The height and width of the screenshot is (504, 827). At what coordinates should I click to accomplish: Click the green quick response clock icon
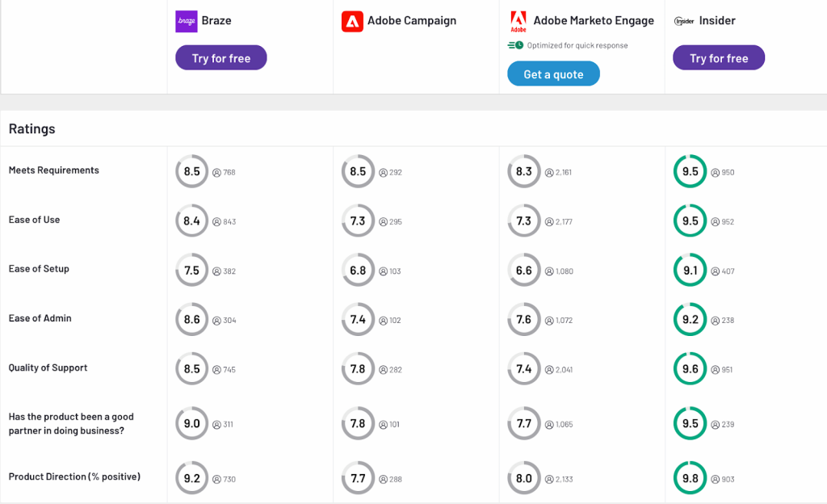click(x=515, y=45)
